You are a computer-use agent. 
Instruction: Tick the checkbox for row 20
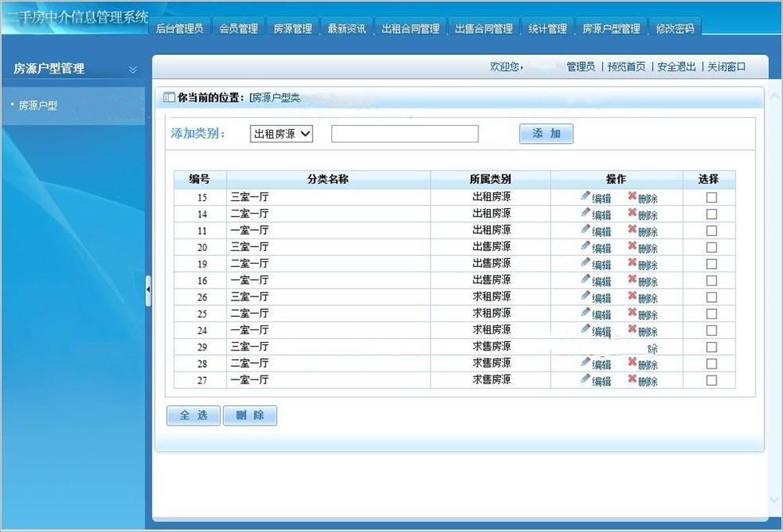[x=712, y=247]
